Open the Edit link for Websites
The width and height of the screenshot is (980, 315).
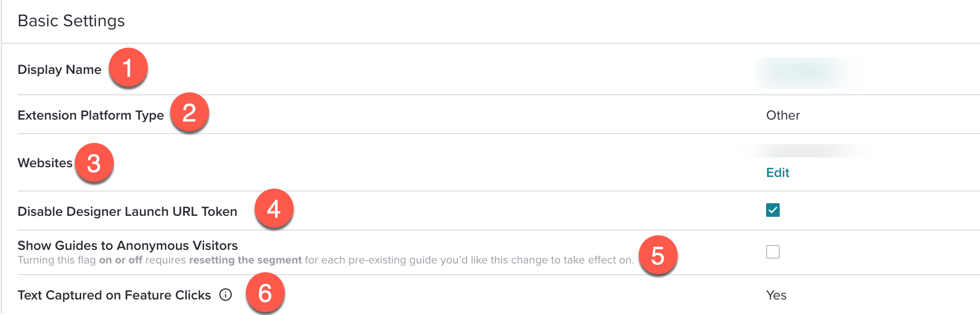[778, 173]
